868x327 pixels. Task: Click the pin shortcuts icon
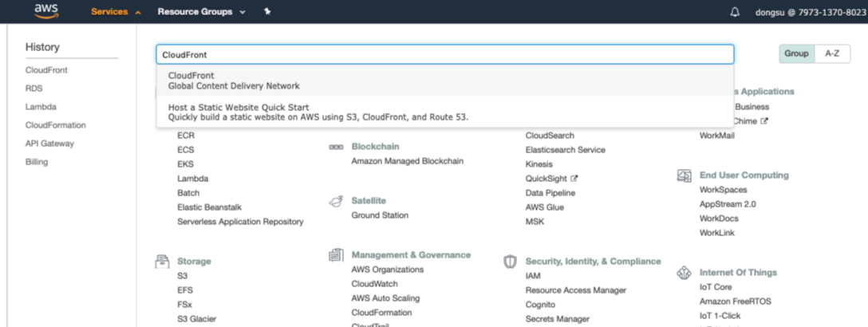coord(267,12)
